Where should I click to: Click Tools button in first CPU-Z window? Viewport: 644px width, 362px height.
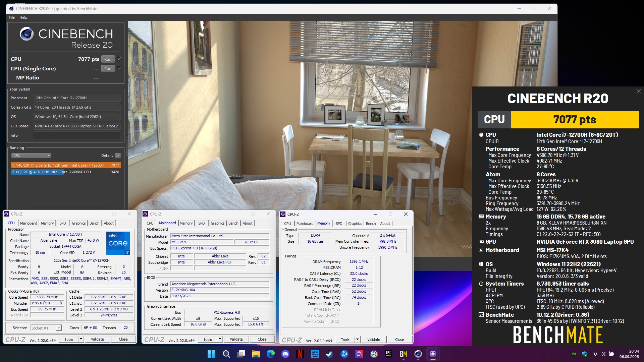coord(69,339)
